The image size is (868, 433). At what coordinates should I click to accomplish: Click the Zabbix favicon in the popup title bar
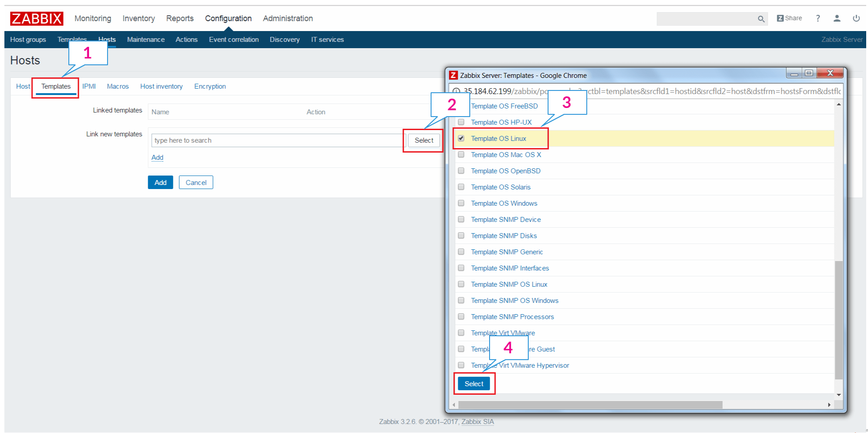tap(454, 75)
